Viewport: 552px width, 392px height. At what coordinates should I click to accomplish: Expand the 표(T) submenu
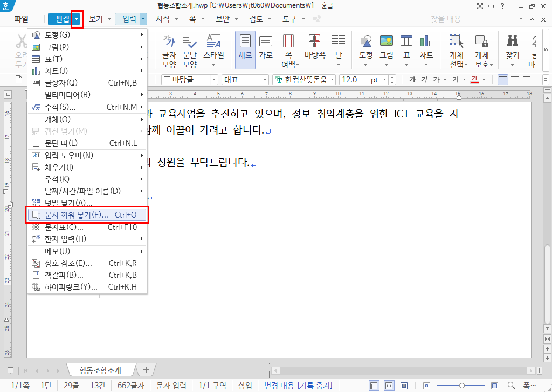click(87, 59)
